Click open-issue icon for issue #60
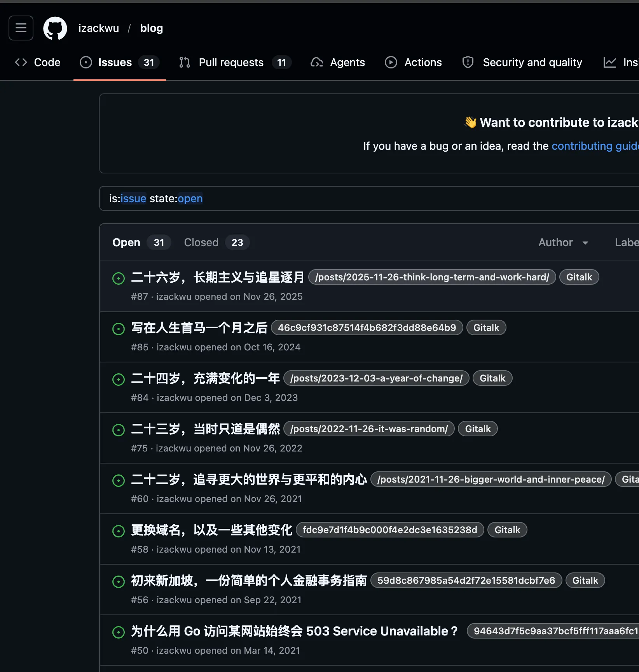Image resolution: width=639 pixels, height=672 pixels. point(119,480)
